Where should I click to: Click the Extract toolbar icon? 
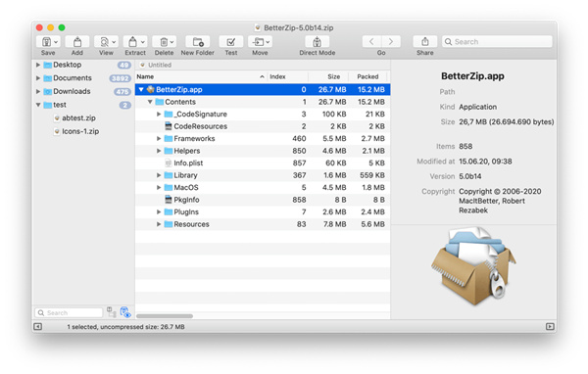[132, 41]
